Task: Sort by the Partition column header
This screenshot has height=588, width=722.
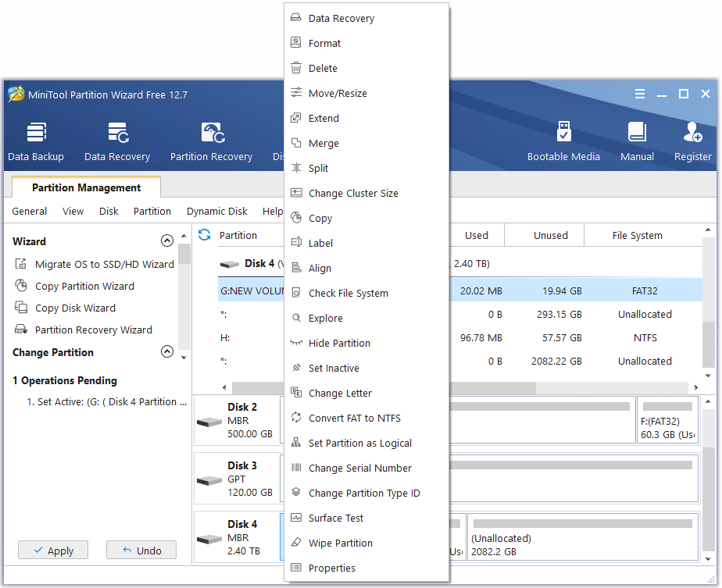Action: [x=238, y=235]
